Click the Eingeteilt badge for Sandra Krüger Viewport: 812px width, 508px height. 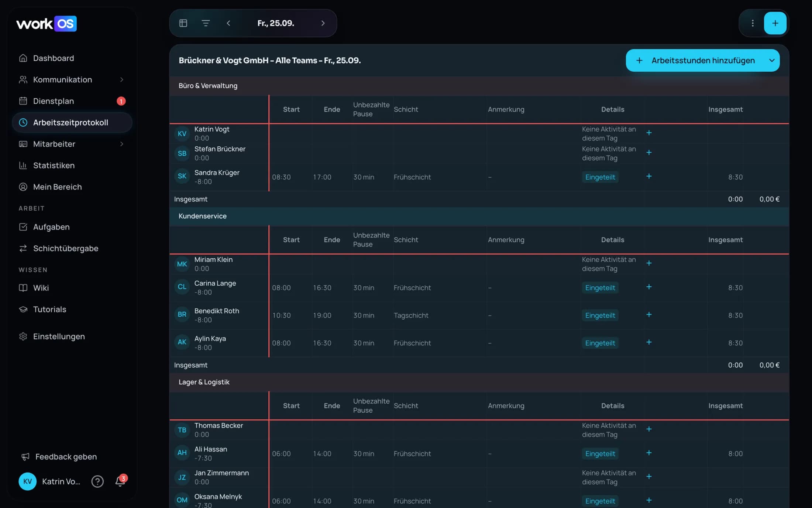tap(600, 177)
